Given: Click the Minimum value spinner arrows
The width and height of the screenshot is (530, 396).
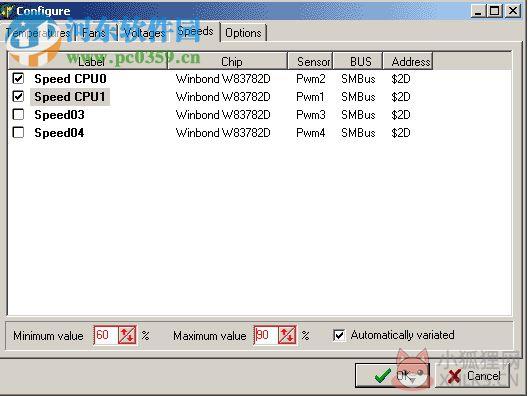Looking at the screenshot, I should pos(127,335).
